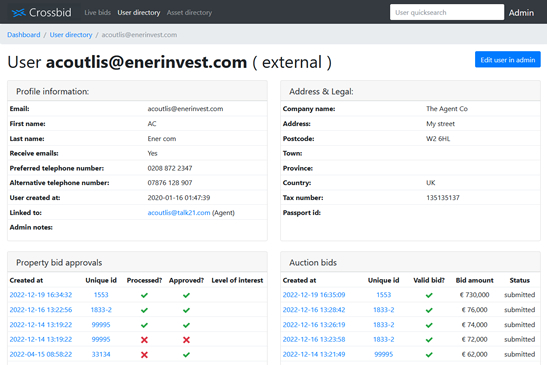
Task: Select the Bid amount column header
Action: [474, 280]
